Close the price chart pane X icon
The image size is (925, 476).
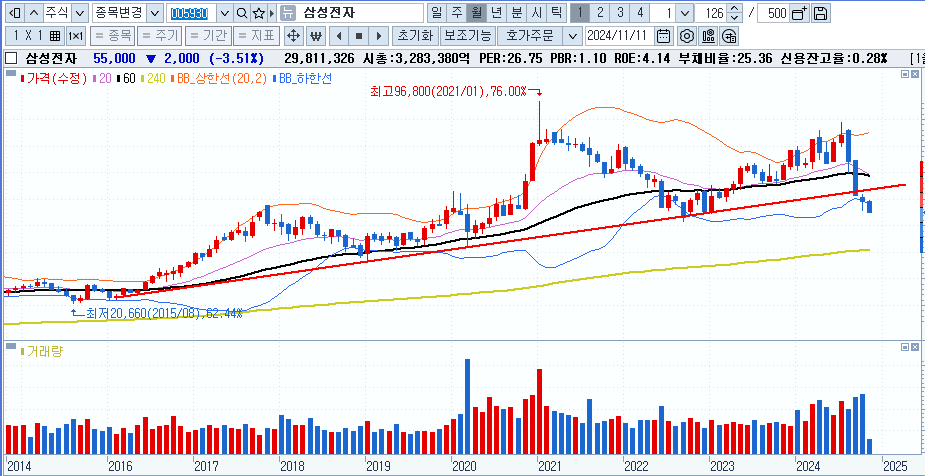915,74
